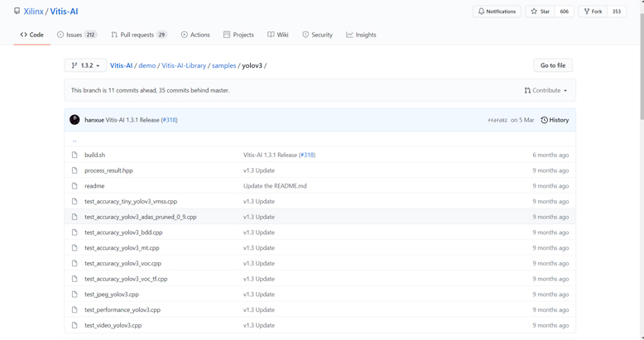Open 'Update the README.md' commit message
This screenshot has width=644, height=340.
[x=275, y=186]
